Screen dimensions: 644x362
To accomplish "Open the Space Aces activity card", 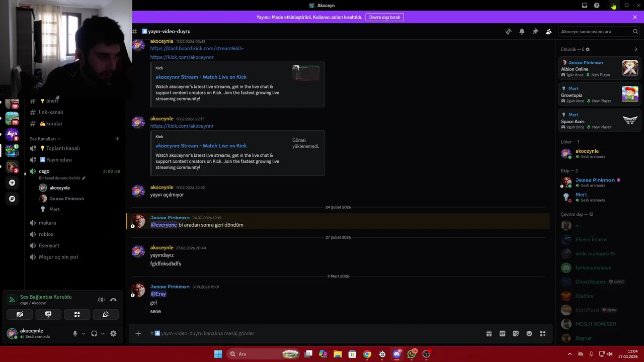I will click(600, 121).
